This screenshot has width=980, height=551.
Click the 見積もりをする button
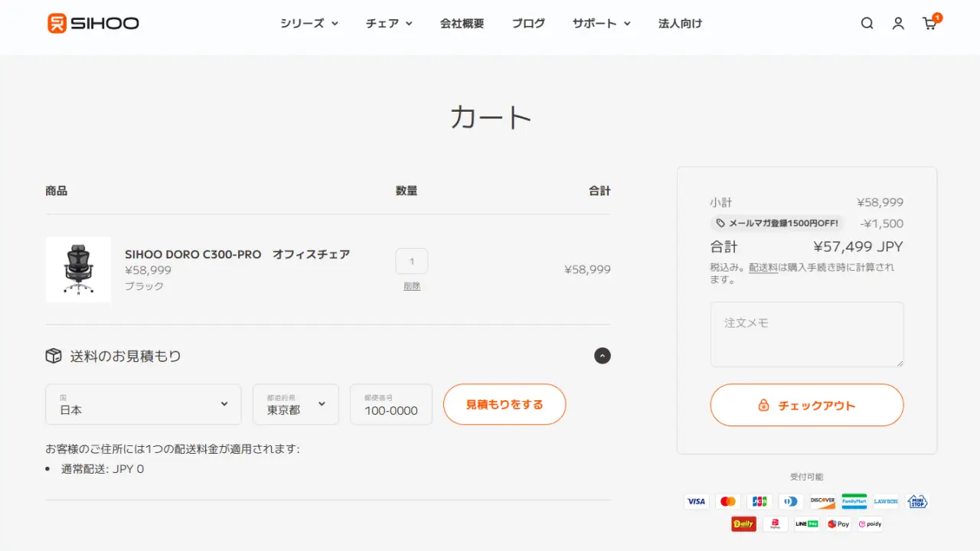(505, 404)
